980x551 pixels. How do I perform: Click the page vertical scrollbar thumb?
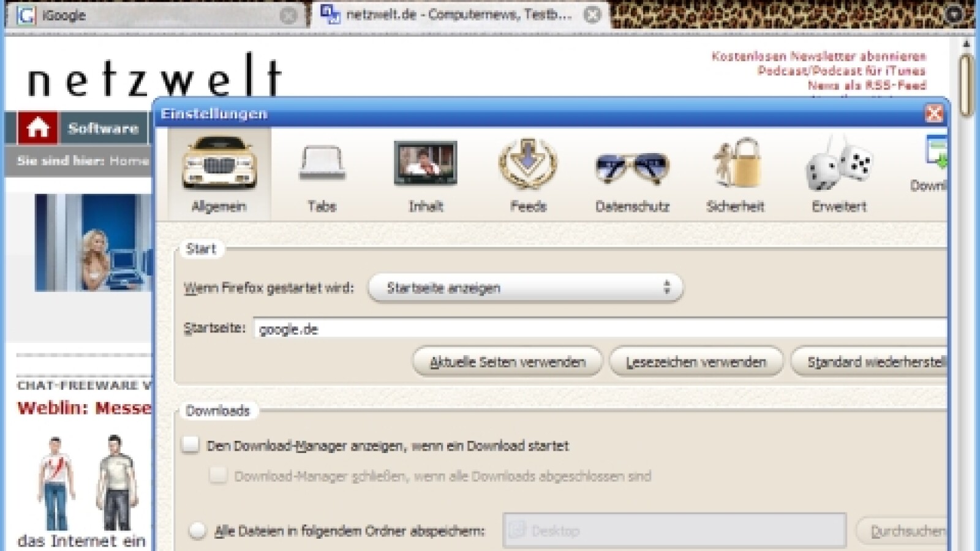tap(966, 84)
